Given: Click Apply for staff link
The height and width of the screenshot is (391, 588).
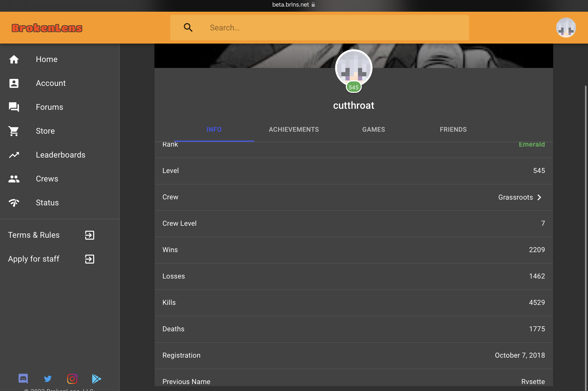Looking at the screenshot, I should 51,259.
